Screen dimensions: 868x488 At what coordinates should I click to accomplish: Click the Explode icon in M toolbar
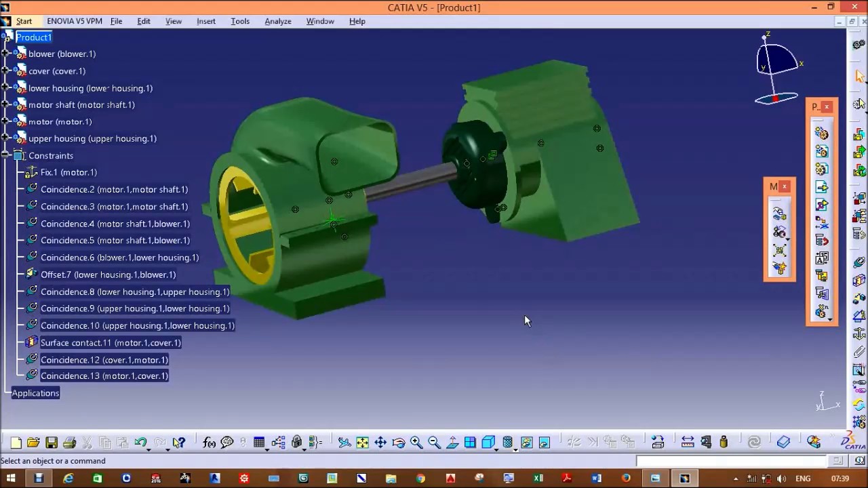tap(779, 250)
